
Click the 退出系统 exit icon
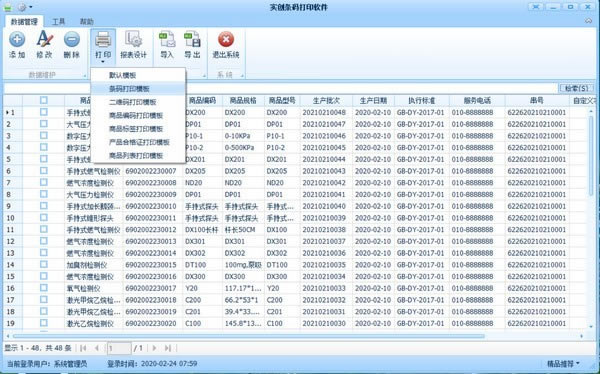click(x=226, y=39)
